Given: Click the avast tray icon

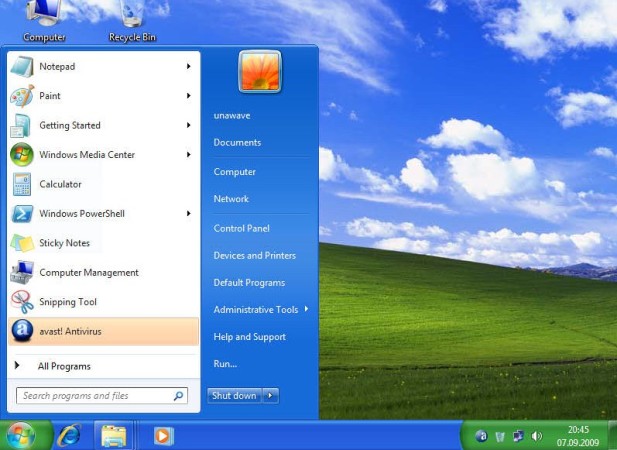Looking at the screenshot, I should point(481,436).
